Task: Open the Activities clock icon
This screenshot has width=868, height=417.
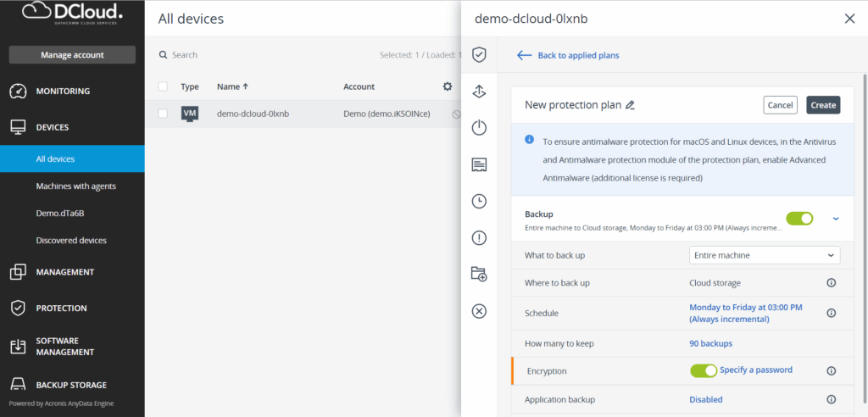Action: [479, 201]
